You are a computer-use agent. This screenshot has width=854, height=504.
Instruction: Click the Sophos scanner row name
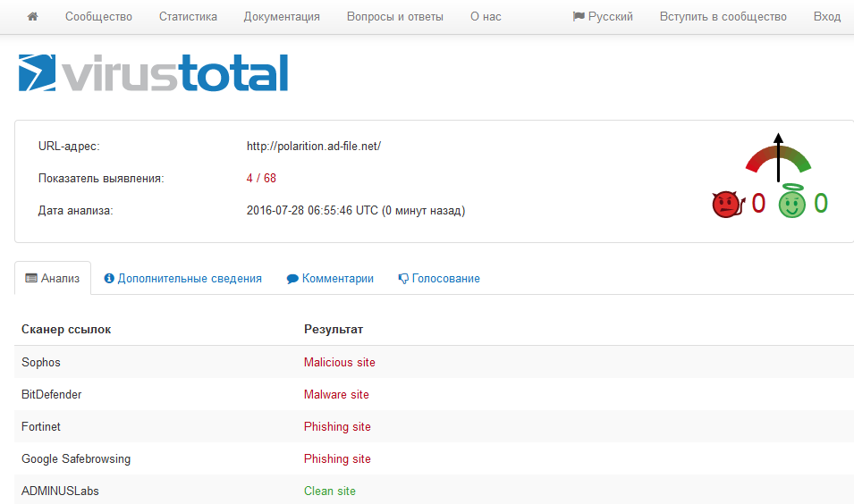pyautogui.click(x=41, y=362)
